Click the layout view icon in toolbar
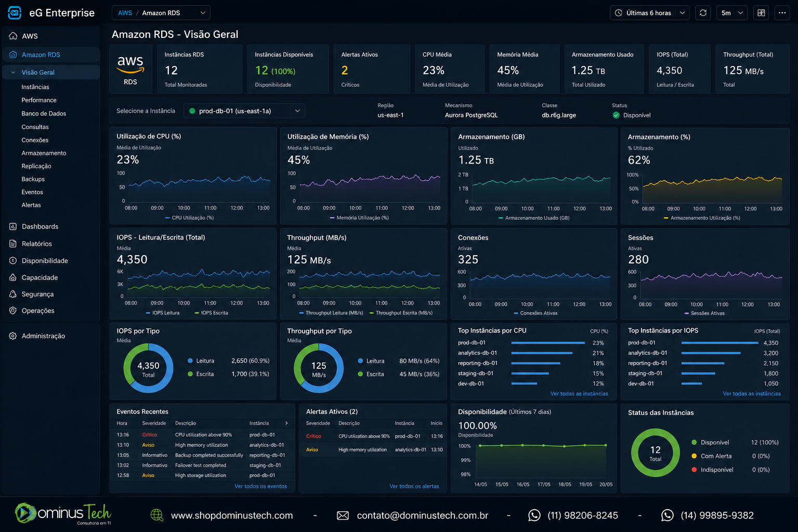The width and height of the screenshot is (798, 532). (761, 13)
